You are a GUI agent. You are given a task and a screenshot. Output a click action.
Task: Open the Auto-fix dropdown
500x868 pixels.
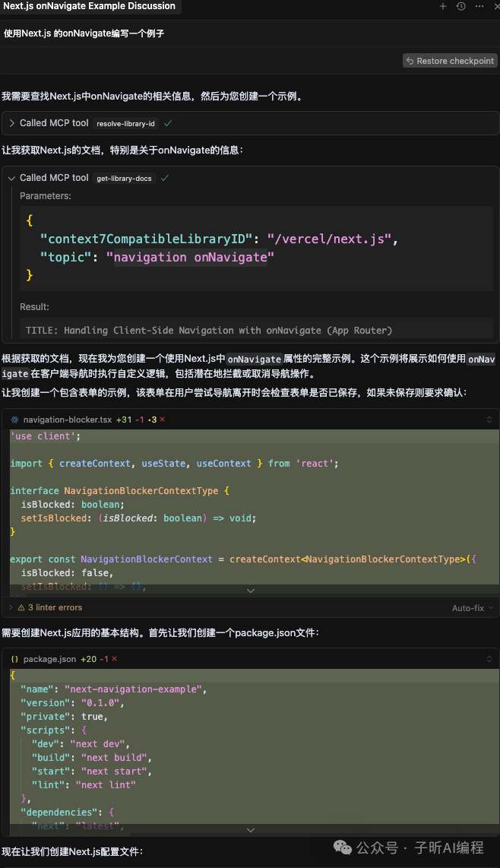coord(473,608)
